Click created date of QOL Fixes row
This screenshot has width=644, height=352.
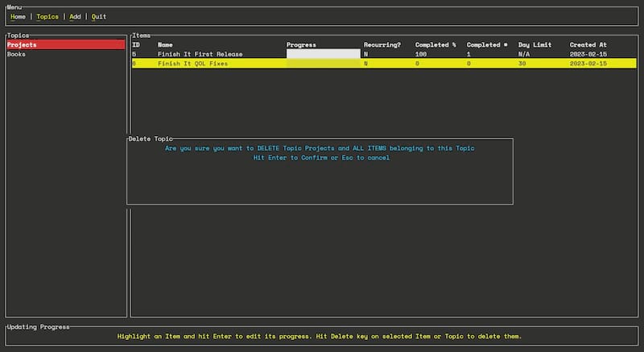(x=588, y=64)
